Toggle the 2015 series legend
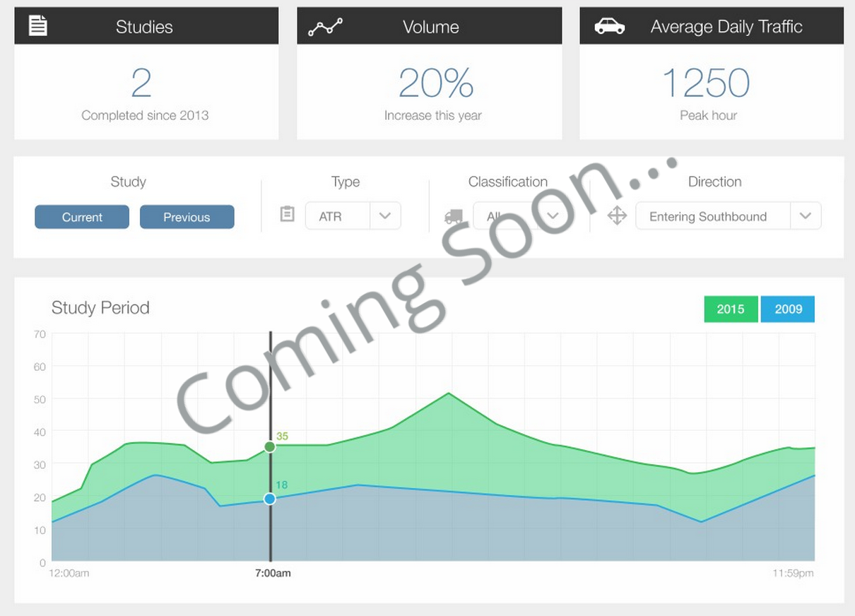Screen dimensions: 855x616 (x=730, y=309)
